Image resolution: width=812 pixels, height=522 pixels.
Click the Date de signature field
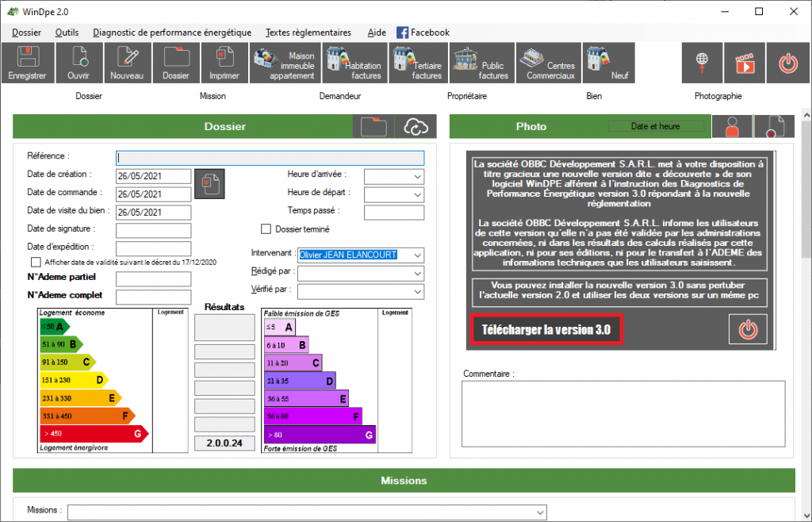pos(153,230)
